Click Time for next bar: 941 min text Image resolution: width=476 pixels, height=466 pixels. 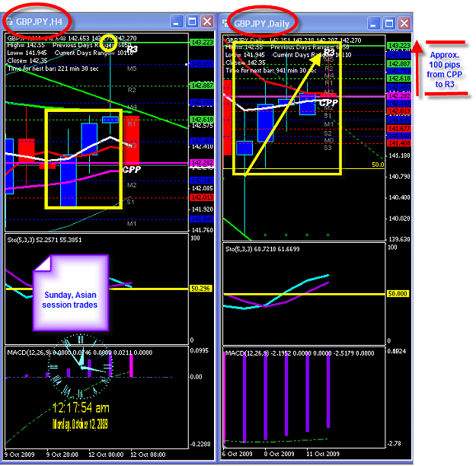tap(271, 70)
